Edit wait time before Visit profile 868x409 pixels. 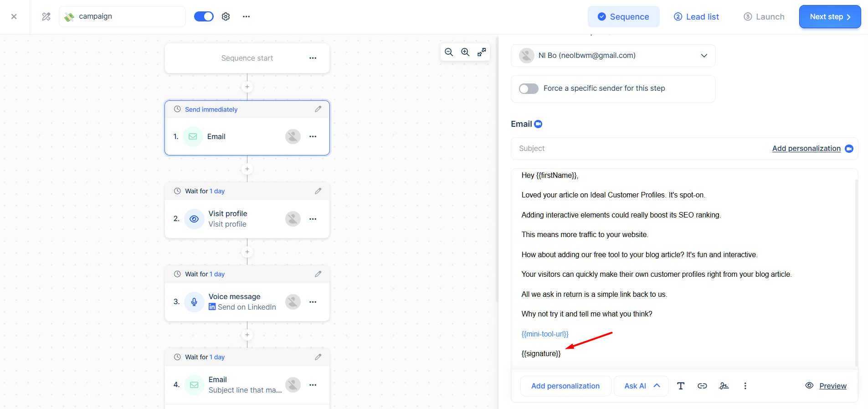(x=318, y=191)
